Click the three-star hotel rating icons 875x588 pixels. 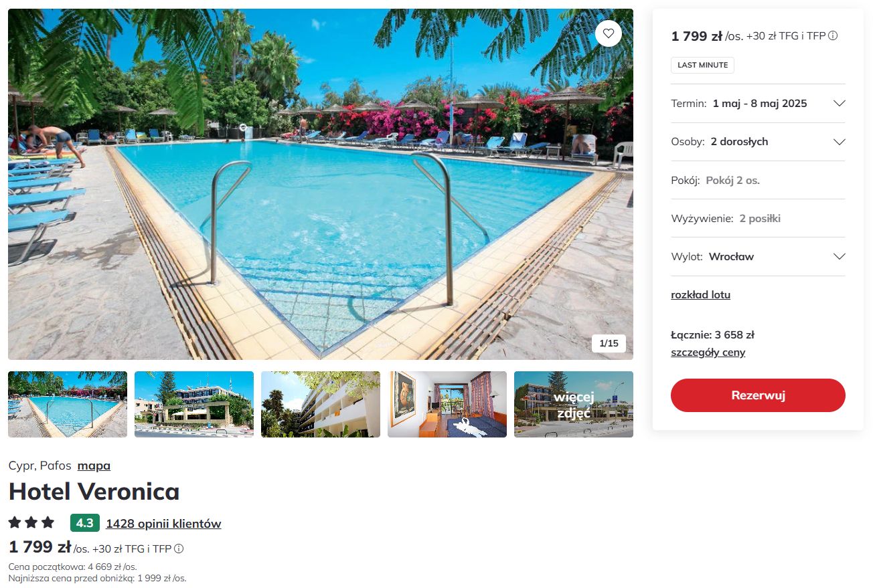coord(31,523)
